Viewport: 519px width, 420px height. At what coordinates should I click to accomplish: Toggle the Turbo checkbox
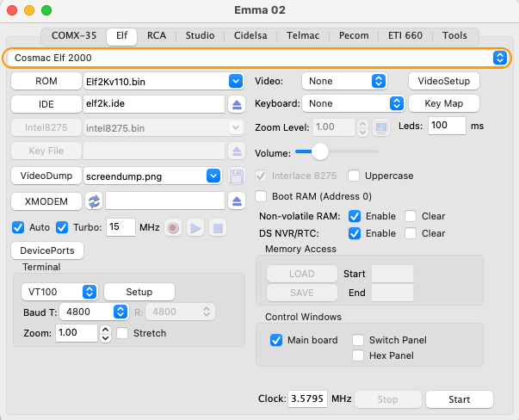point(62,227)
